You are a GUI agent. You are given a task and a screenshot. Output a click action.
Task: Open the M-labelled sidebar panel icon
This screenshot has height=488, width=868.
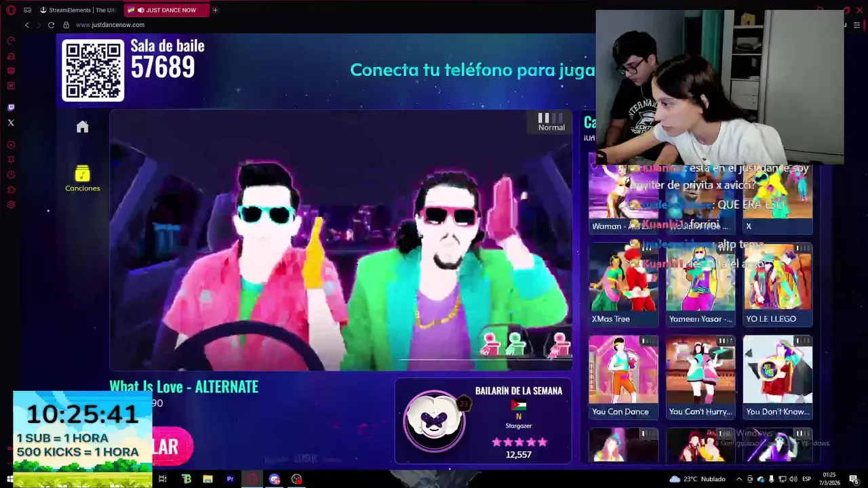[11, 86]
